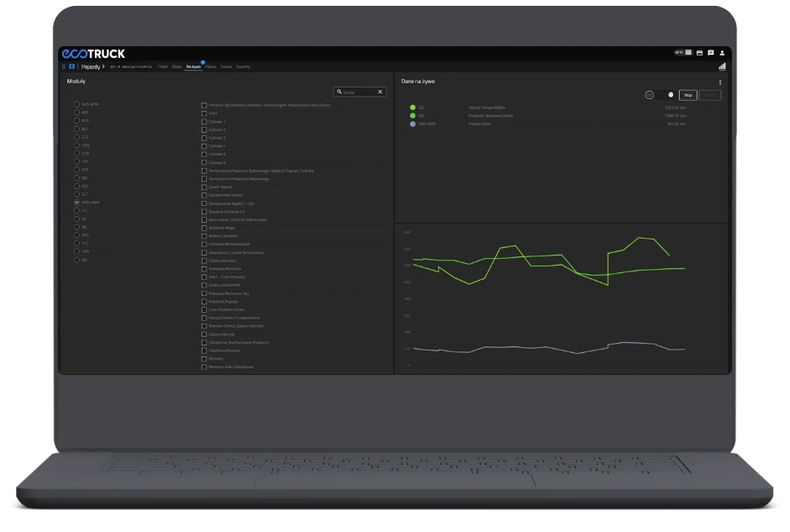This screenshot has width=790, height=532.
Task: Click the ecoTRUCK logo
Action: (93, 53)
